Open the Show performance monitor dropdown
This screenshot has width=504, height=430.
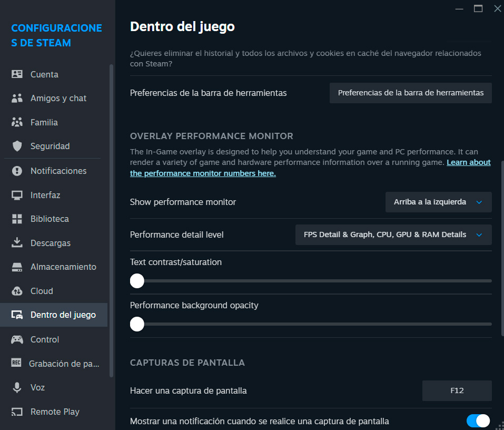point(438,202)
